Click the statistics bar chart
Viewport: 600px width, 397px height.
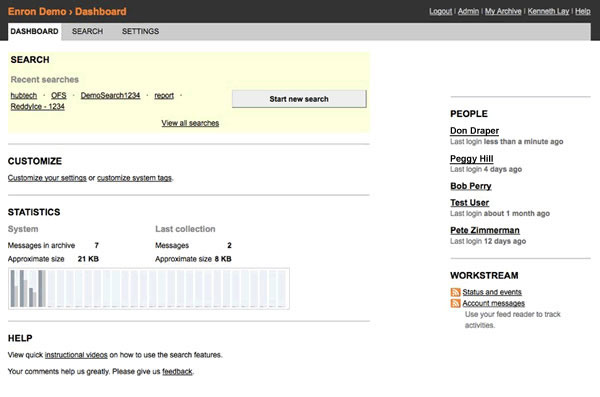[x=149, y=288]
